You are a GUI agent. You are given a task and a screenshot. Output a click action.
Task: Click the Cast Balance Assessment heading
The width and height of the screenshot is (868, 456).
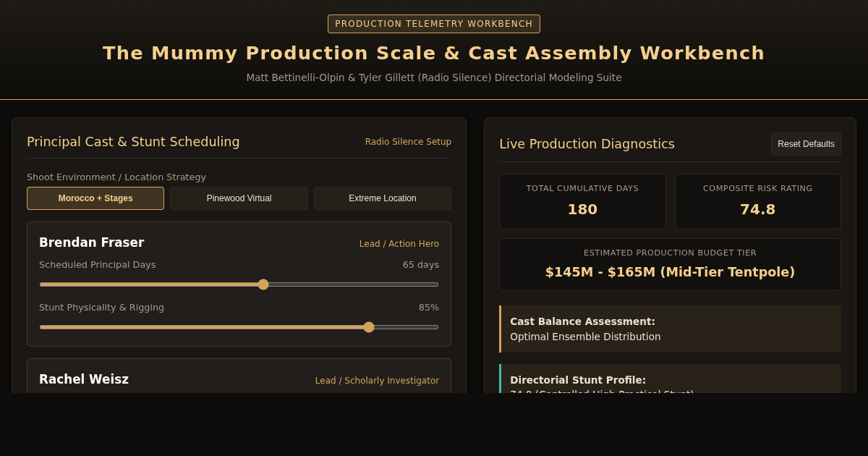coord(582,321)
